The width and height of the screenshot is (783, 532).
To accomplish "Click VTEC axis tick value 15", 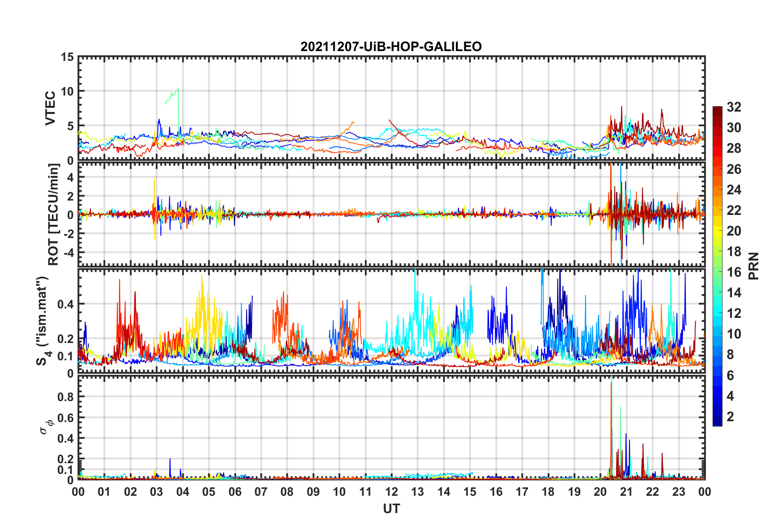I will pos(68,57).
